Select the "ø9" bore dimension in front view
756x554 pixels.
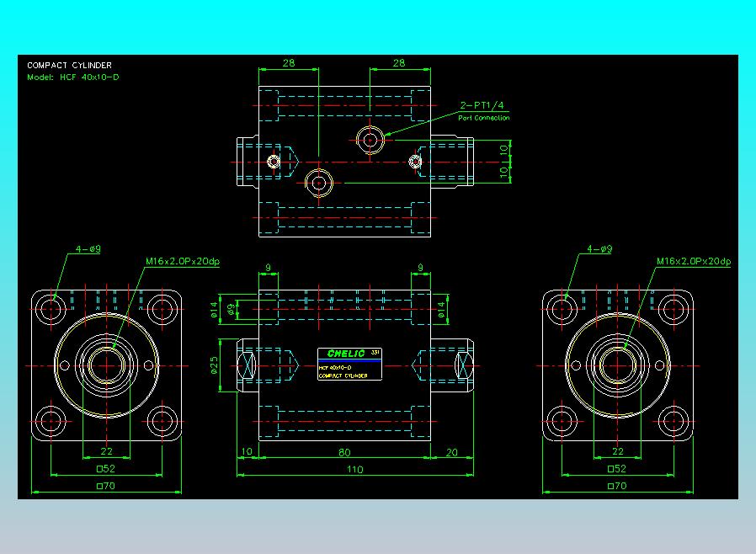tap(232, 309)
